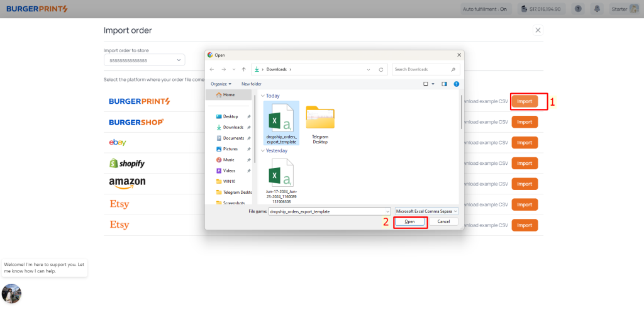Click the magnifier icon in Search Downloads

point(453,69)
